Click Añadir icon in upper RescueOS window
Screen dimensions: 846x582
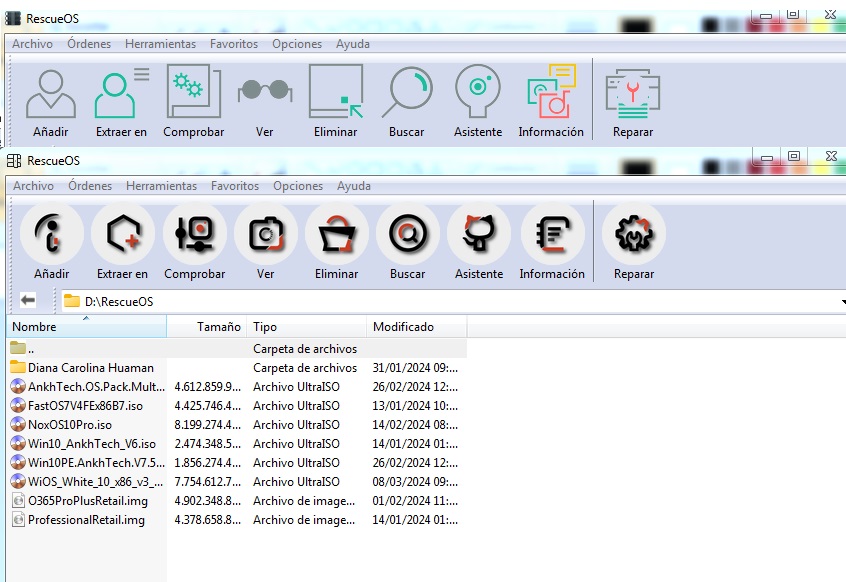(x=51, y=94)
